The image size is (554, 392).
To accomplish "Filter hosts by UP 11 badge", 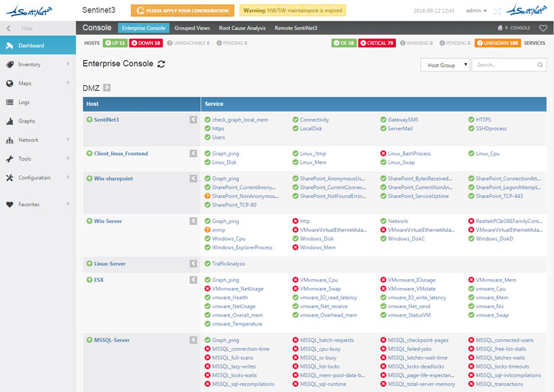I will [115, 43].
